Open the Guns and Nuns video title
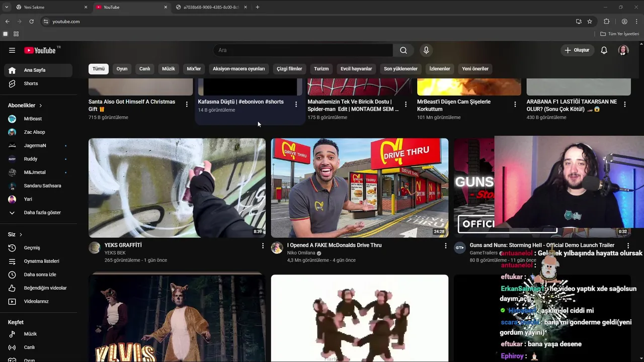The height and width of the screenshot is (362, 644). pos(542,245)
